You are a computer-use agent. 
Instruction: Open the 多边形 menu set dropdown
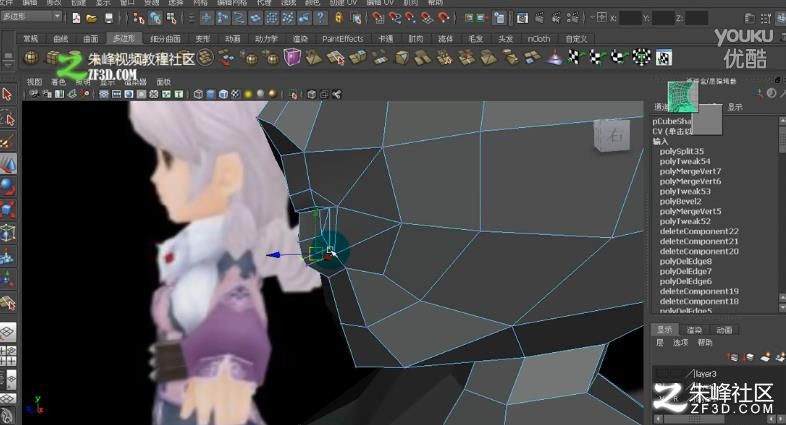click(x=31, y=17)
